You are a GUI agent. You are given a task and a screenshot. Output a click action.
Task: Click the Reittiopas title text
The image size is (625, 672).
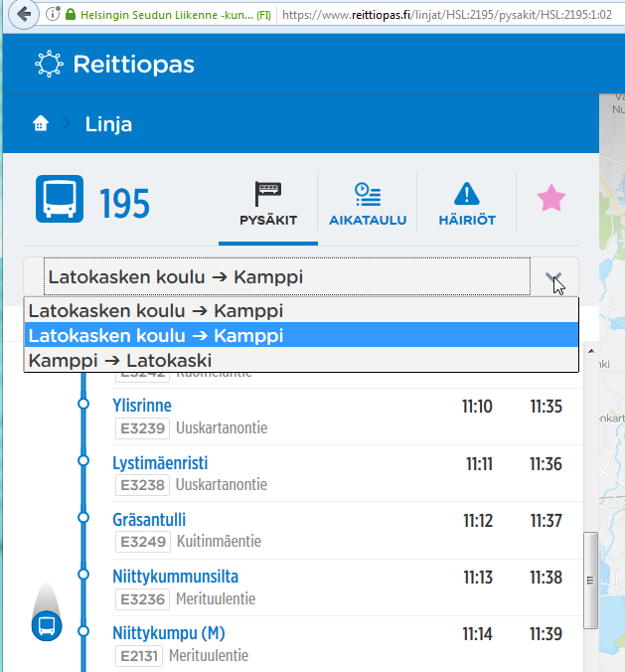[134, 65]
